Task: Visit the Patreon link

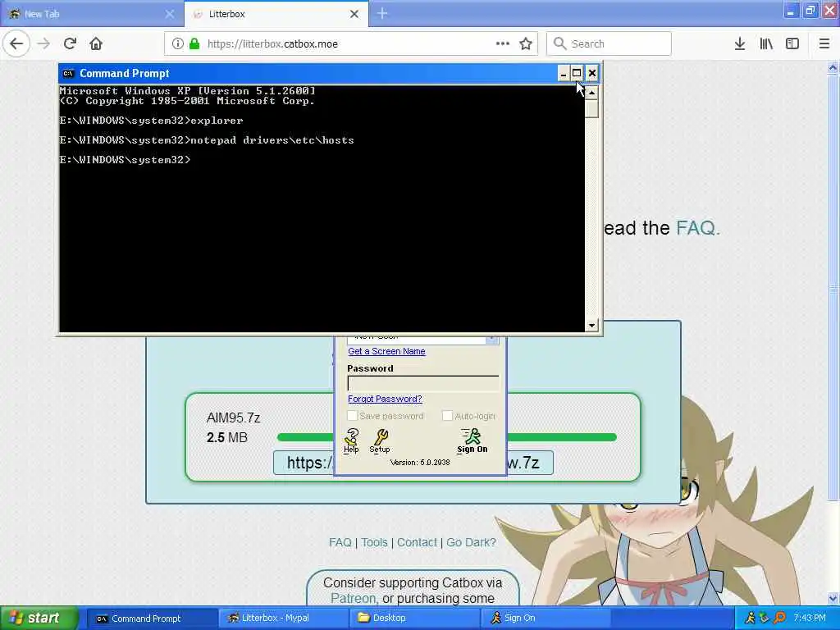Action: pyautogui.click(x=353, y=598)
